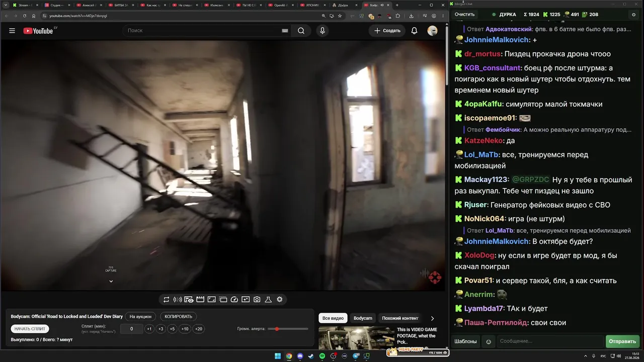This screenshot has height=362, width=644.
Task: Switch to the БИТВА ЗА browser tab
Action: [121, 5]
